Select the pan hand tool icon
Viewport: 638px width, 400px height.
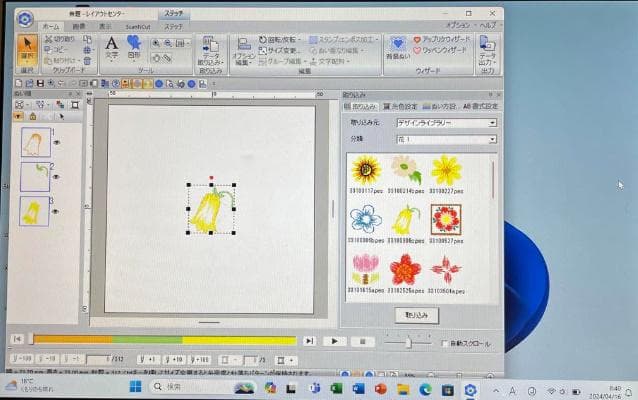(156, 58)
